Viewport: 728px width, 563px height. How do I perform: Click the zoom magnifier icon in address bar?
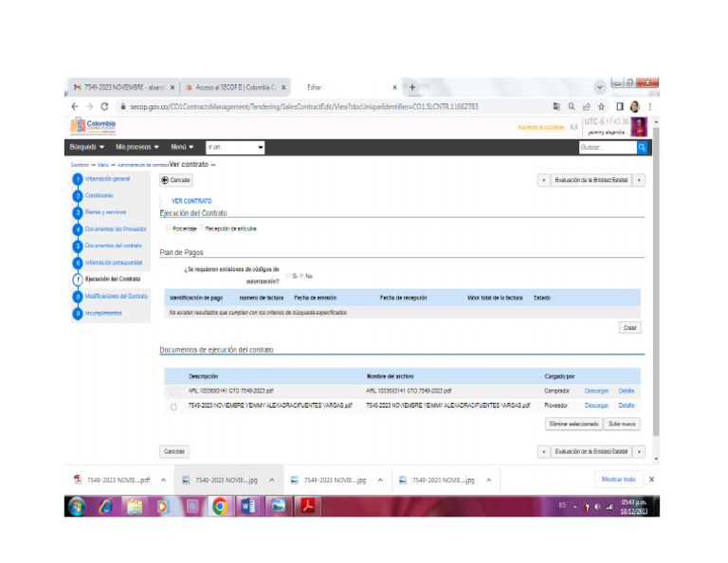coord(572,106)
